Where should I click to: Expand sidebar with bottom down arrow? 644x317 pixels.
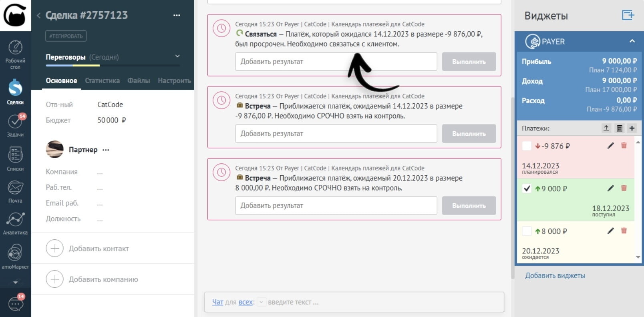[15, 283]
